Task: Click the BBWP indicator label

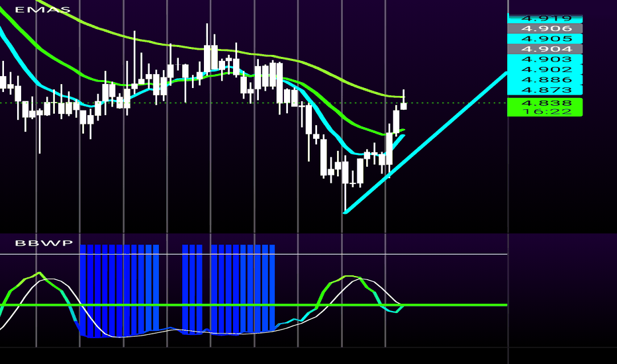Action: [x=44, y=243]
